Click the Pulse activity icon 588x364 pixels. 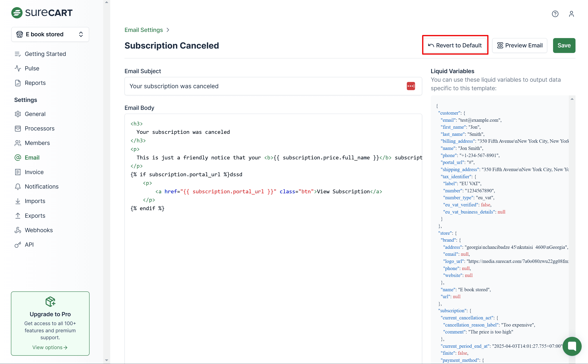[18, 68]
